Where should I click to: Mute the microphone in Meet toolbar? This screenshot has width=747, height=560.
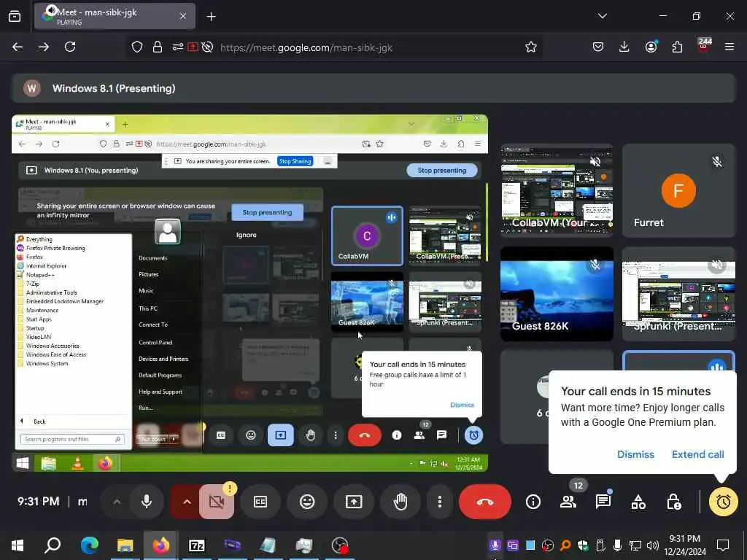[147, 502]
